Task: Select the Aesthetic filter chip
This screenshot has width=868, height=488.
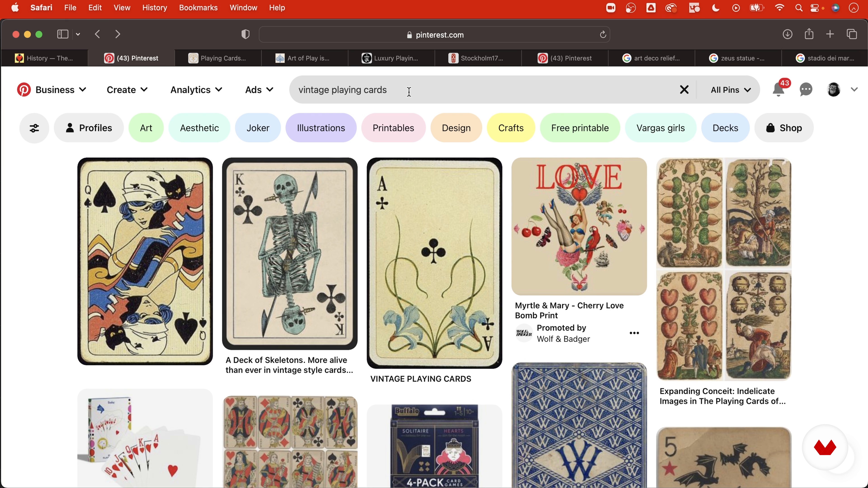Action: pos(199,128)
